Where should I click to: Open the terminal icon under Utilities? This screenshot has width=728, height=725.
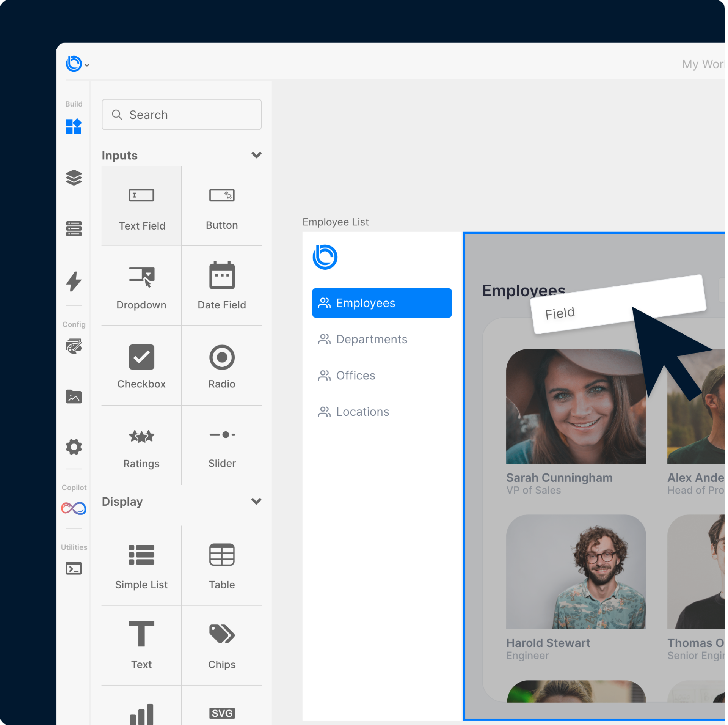tap(74, 568)
